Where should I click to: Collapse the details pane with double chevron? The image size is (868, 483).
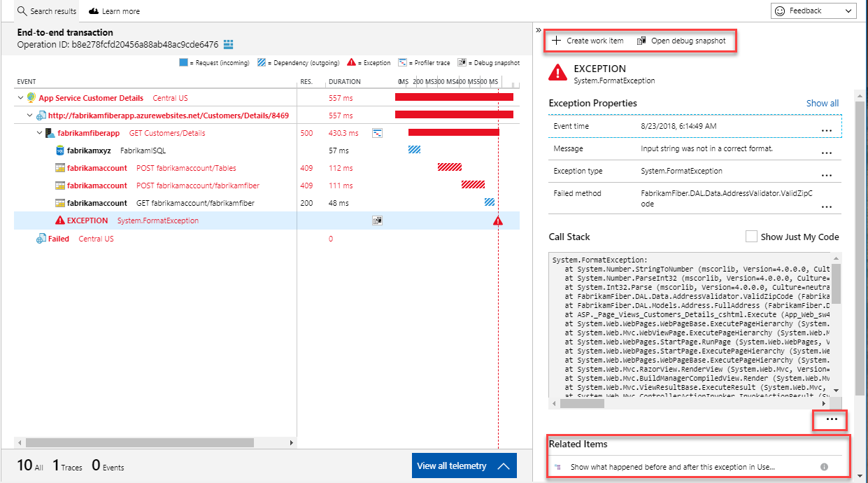tap(538, 30)
